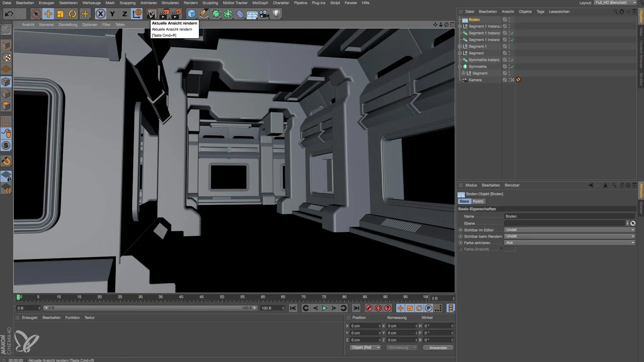Click Ebene layer picker arrow
644x362 pixels.
(628, 223)
